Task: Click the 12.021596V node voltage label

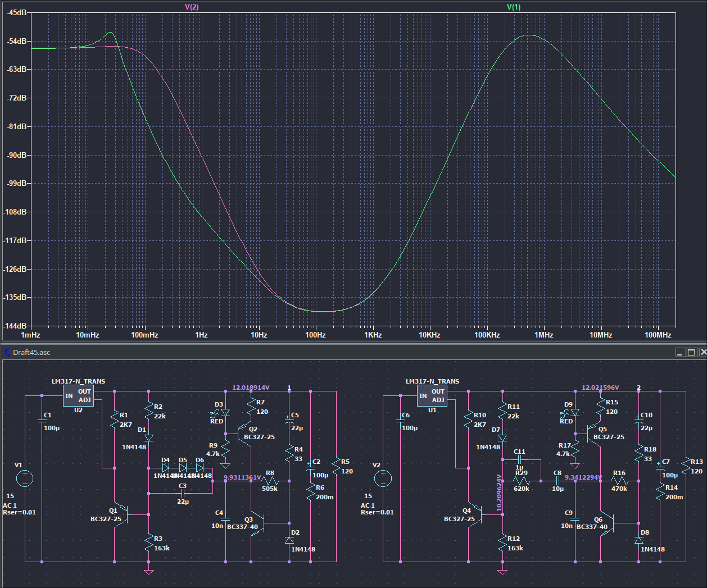Action: (x=600, y=388)
